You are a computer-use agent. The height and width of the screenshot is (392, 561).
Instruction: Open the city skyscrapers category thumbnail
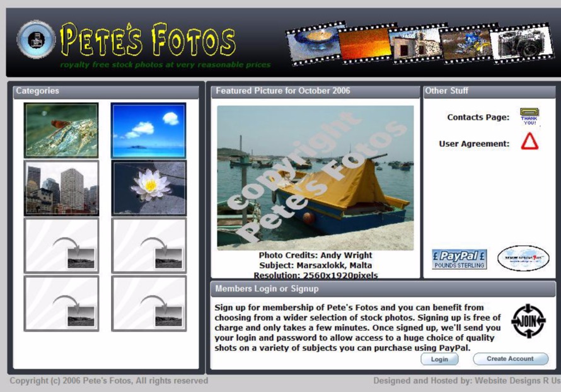61,188
